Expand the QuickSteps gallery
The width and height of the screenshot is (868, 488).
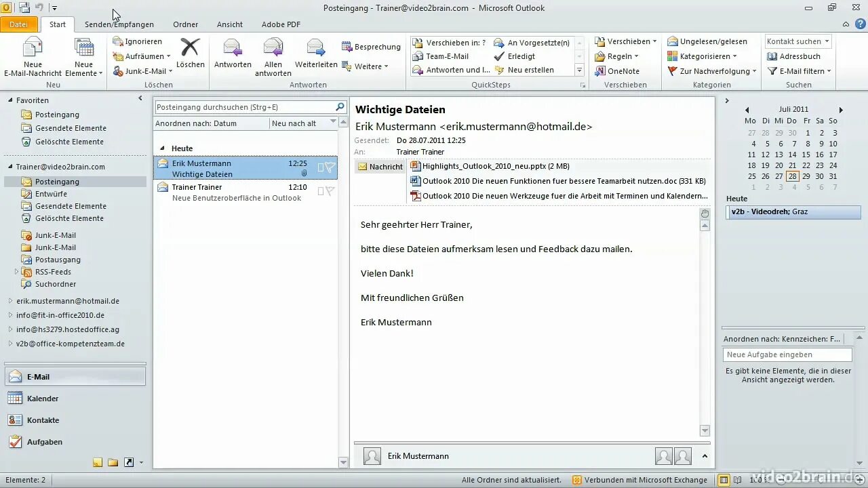point(579,70)
